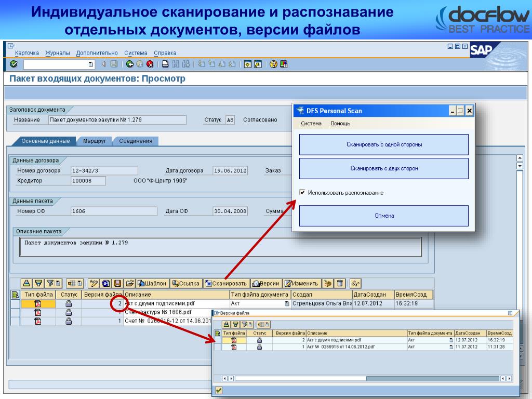
Task: Click the SAP command input field
Action: tap(56, 64)
